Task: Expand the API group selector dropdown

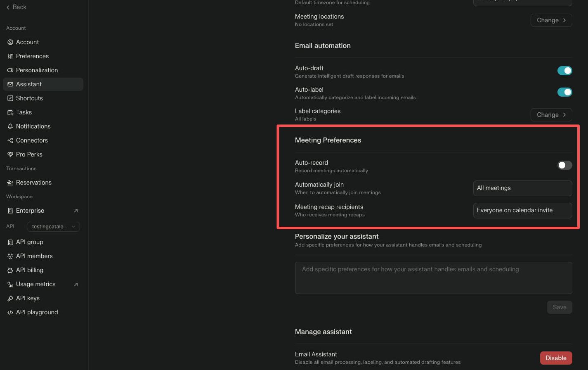Action: (53, 226)
